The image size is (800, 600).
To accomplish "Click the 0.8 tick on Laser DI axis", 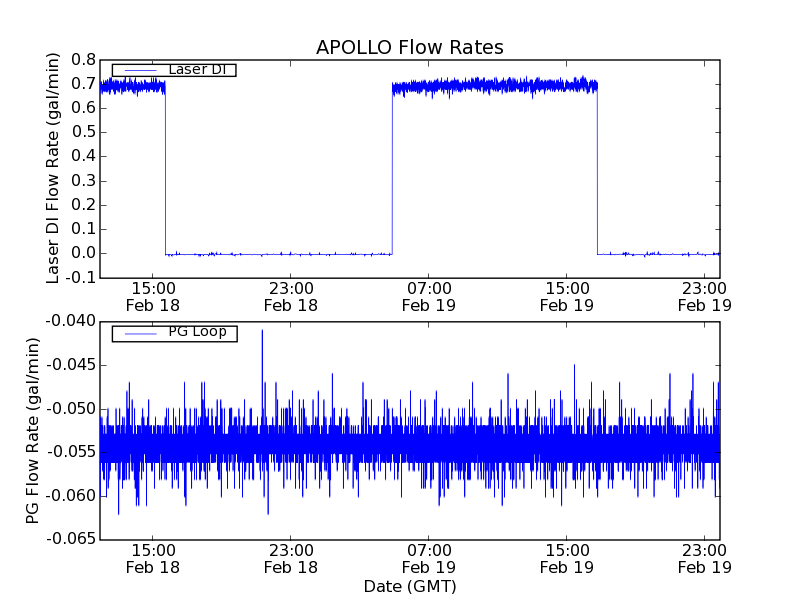I will tap(83, 60).
